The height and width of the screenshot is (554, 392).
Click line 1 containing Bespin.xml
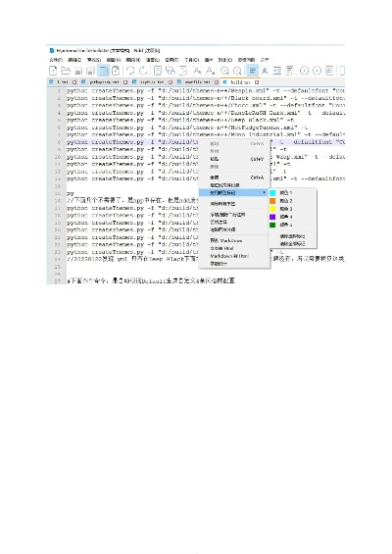206,91
